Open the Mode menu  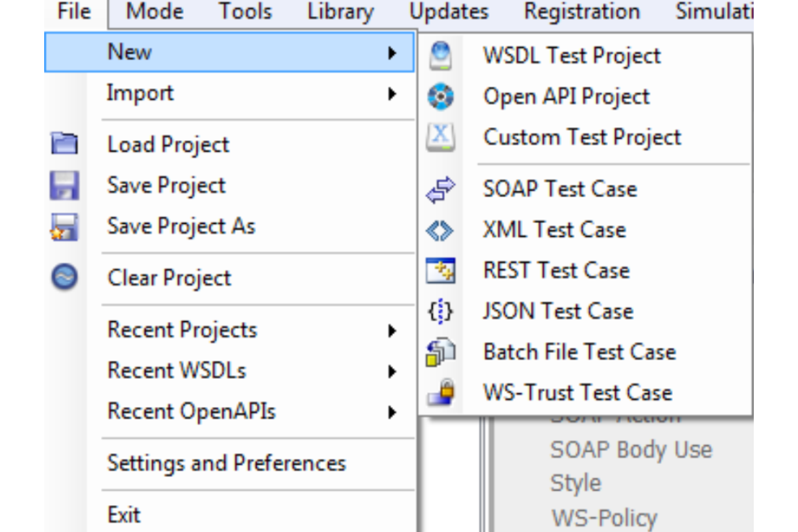(155, 11)
